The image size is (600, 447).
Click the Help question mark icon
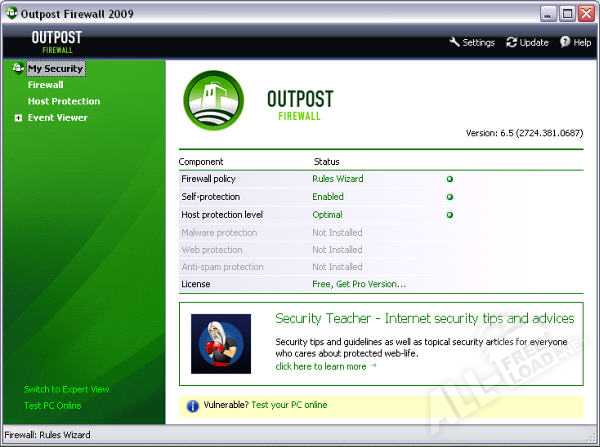[x=565, y=43]
